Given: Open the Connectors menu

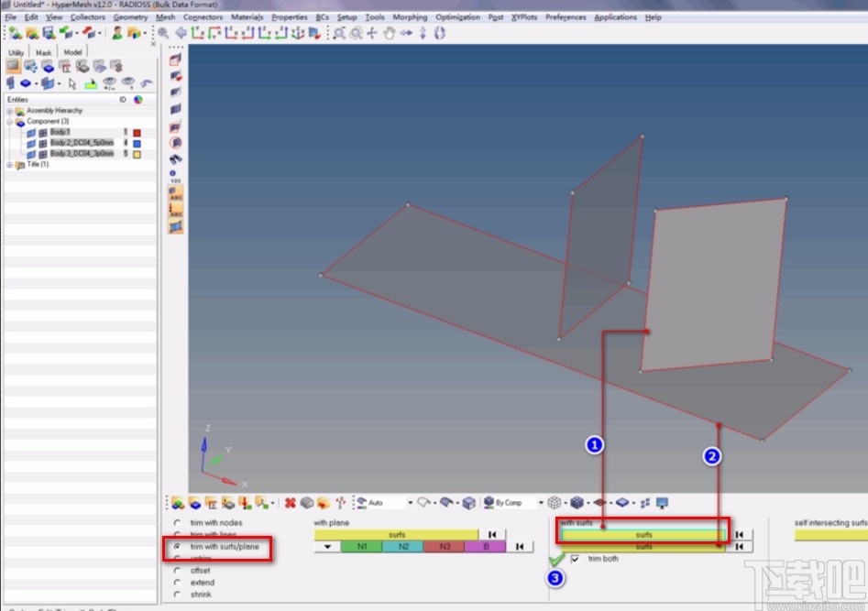Looking at the screenshot, I should pyautogui.click(x=203, y=17).
